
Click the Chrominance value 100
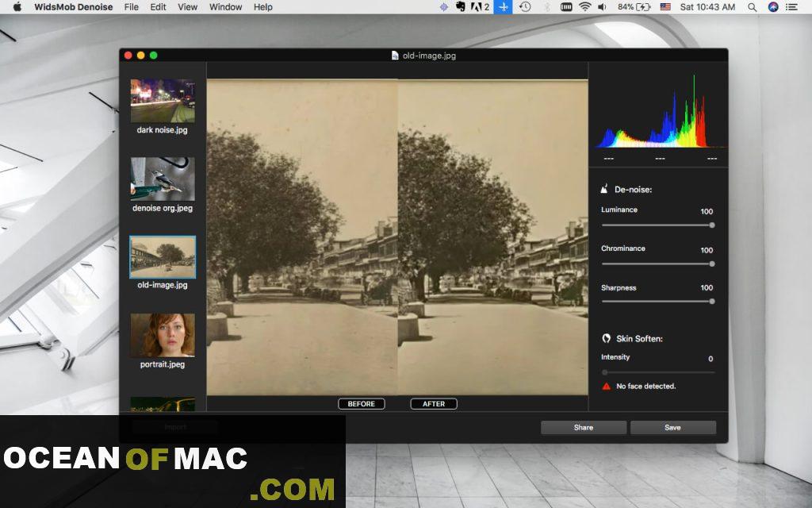[707, 250]
